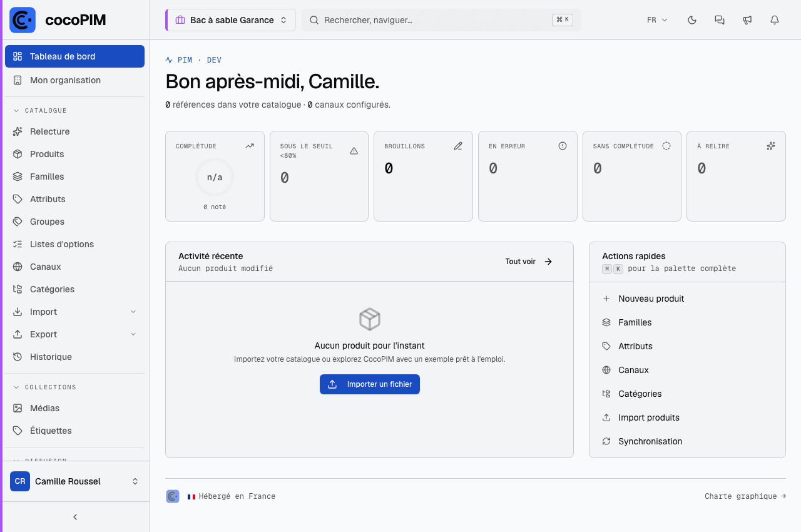Open the workspace switcher Bac à sable Garance
This screenshot has height=532, width=801.
[x=230, y=20]
